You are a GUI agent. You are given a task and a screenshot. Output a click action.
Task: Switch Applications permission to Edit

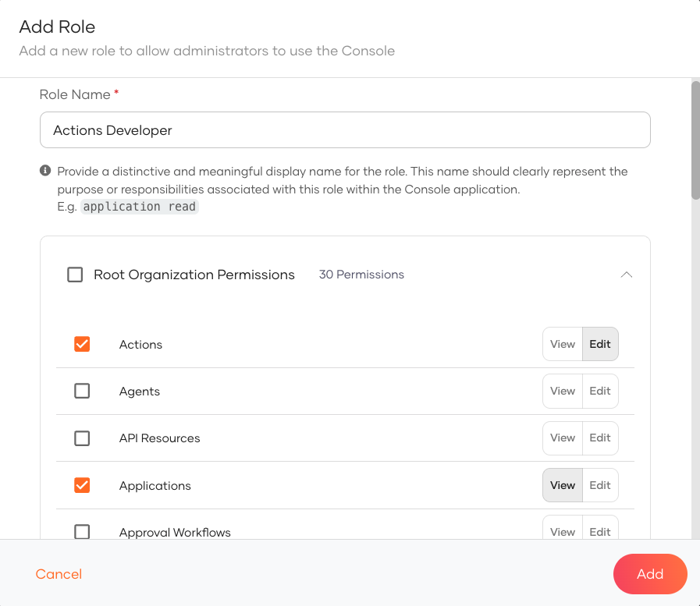point(600,485)
